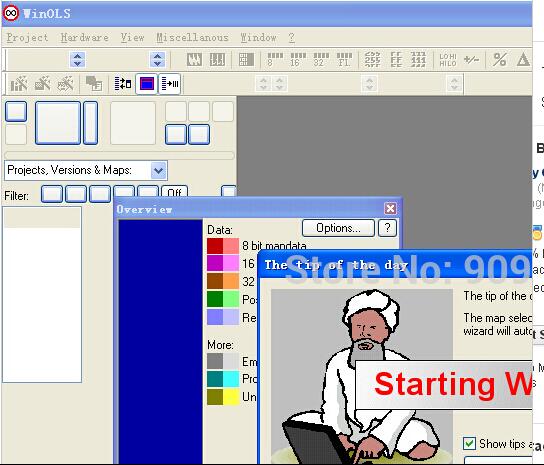Click the 2D graph view icon
The height and width of the screenshot is (465, 544).
(194, 60)
